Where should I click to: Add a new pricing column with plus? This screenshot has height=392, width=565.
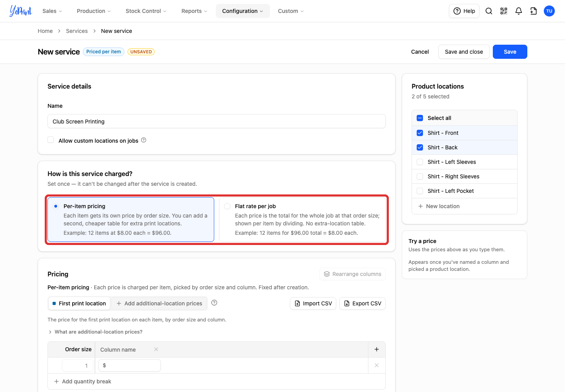tap(377, 349)
